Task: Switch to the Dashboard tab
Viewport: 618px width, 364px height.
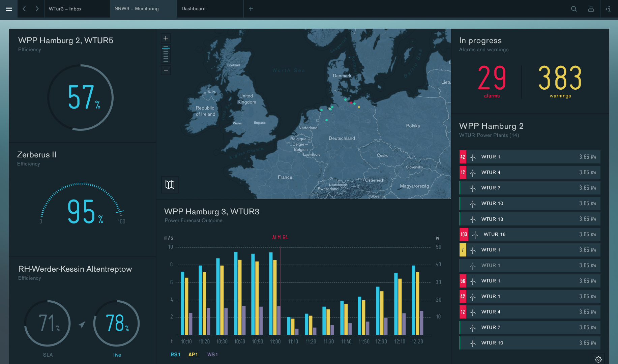Action: coord(194,8)
